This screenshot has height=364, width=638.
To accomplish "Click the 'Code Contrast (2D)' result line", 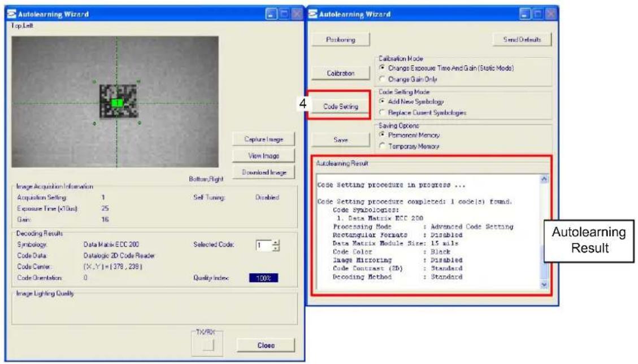I will pos(397,269).
